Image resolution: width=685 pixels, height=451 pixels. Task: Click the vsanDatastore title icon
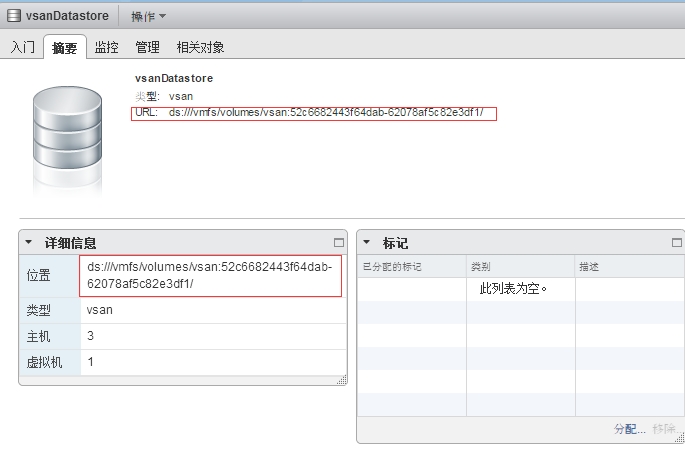point(14,16)
